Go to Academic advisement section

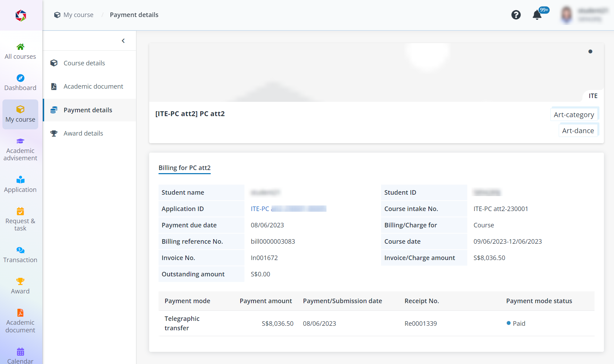click(x=20, y=149)
